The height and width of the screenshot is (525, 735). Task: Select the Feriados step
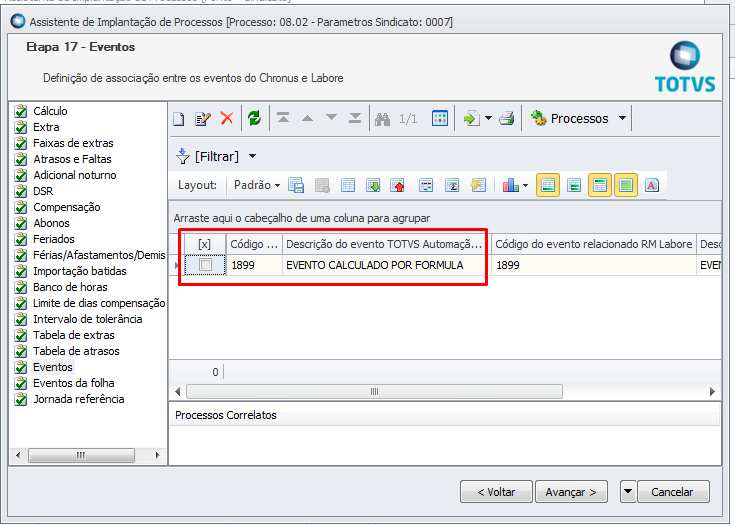pyautogui.click(x=53, y=239)
